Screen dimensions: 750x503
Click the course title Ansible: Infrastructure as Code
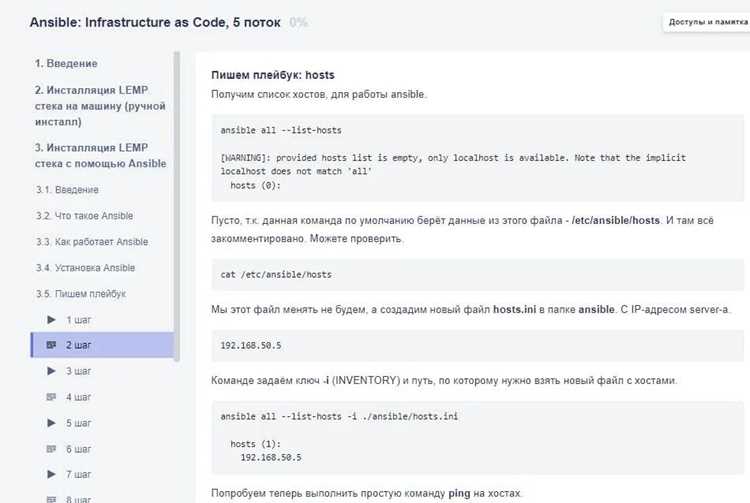[x=155, y=22]
